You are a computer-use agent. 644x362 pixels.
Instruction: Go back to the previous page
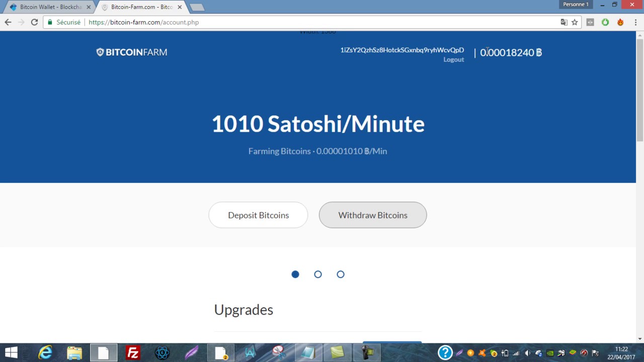(8, 22)
